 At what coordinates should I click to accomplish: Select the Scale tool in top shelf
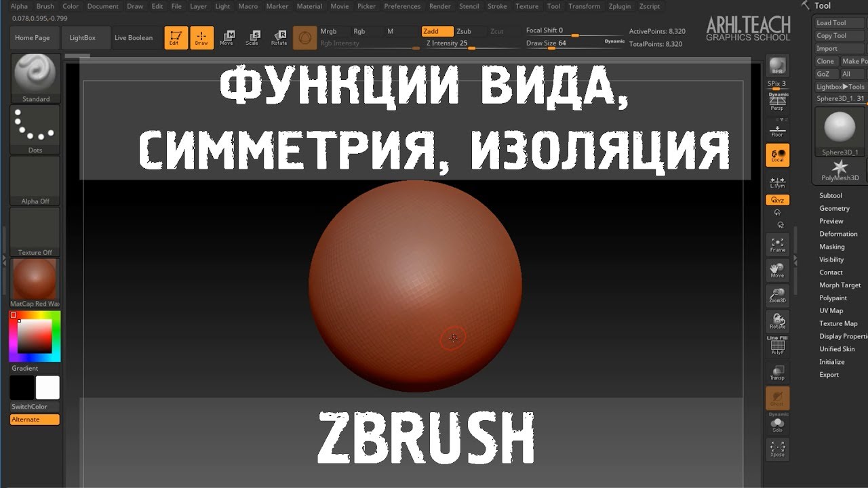[252, 37]
